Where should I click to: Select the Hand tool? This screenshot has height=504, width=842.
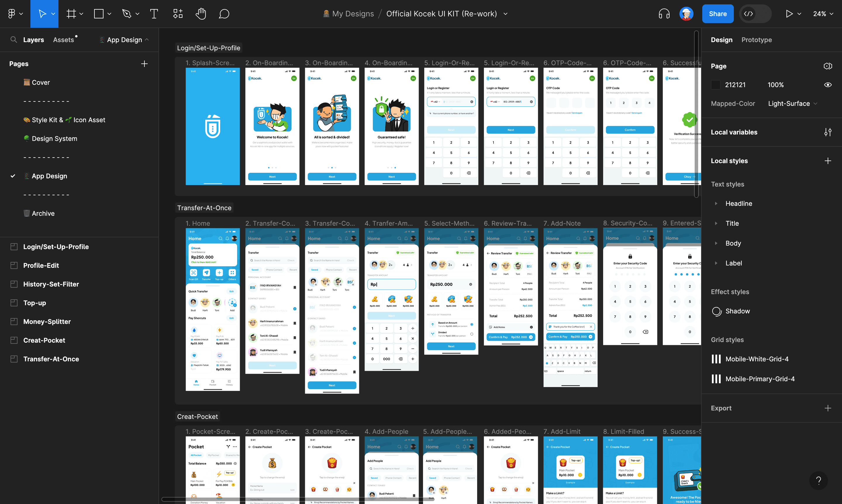point(201,14)
